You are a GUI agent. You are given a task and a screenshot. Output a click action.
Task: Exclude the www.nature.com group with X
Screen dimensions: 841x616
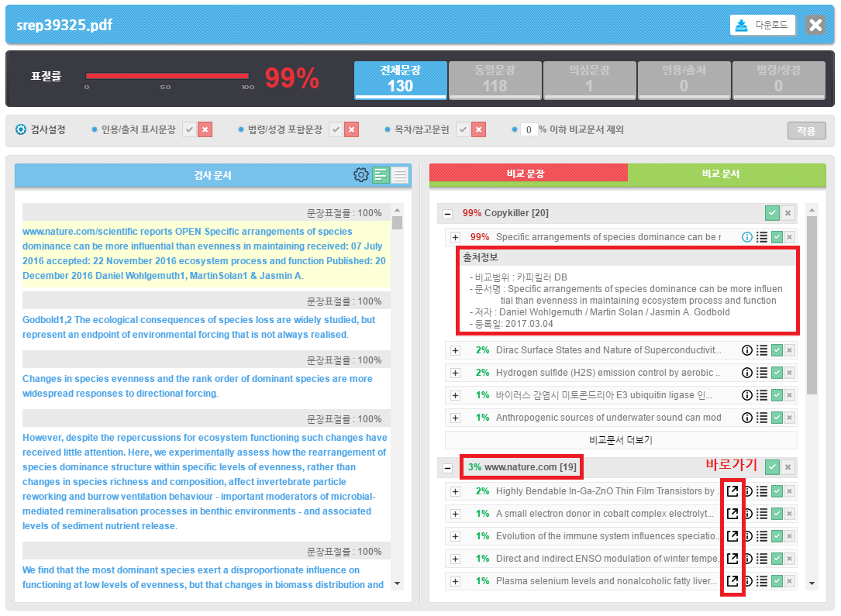[788, 467]
